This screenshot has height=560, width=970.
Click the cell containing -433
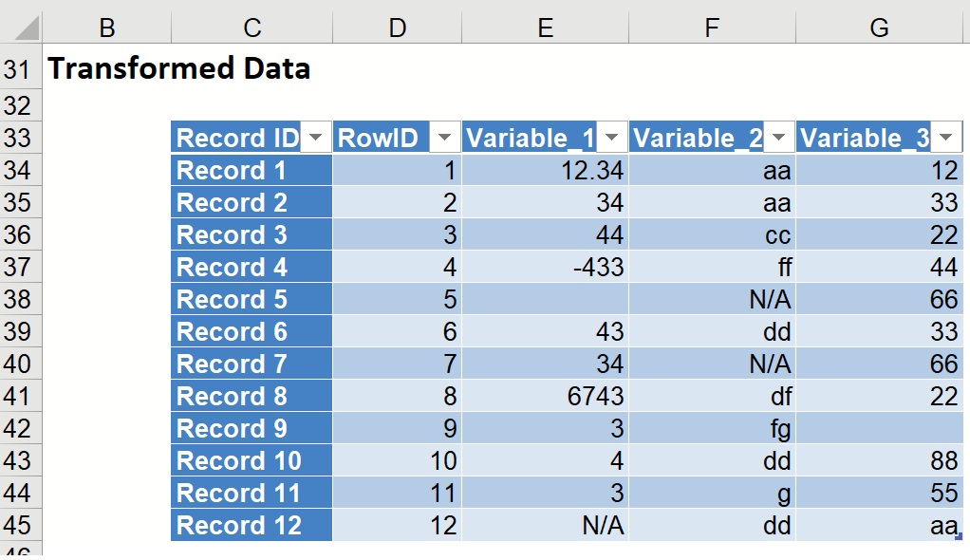pos(546,267)
